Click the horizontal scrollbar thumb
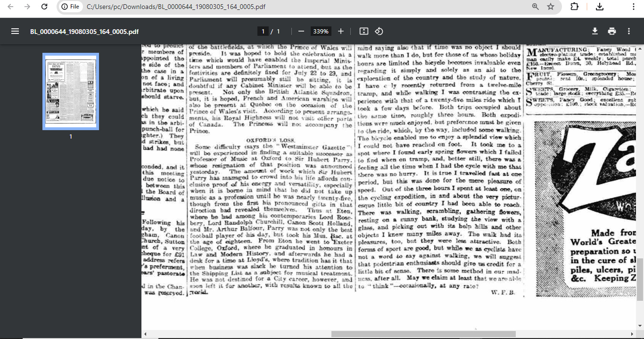 [x=423, y=334]
